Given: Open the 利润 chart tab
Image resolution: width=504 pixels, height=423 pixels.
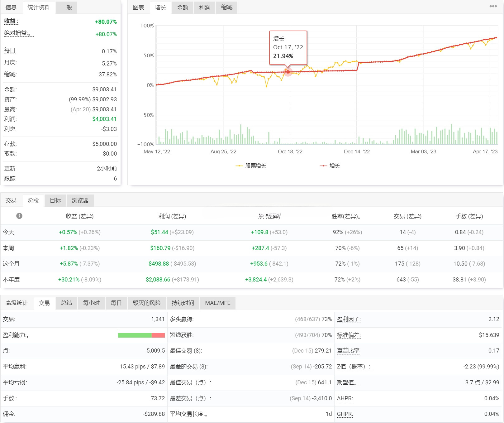Looking at the screenshot, I should tap(205, 7).
